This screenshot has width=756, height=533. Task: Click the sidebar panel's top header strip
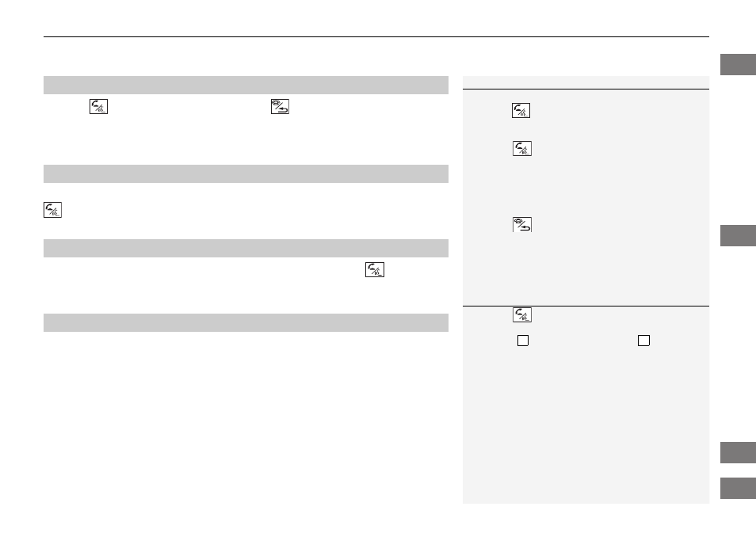click(586, 82)
